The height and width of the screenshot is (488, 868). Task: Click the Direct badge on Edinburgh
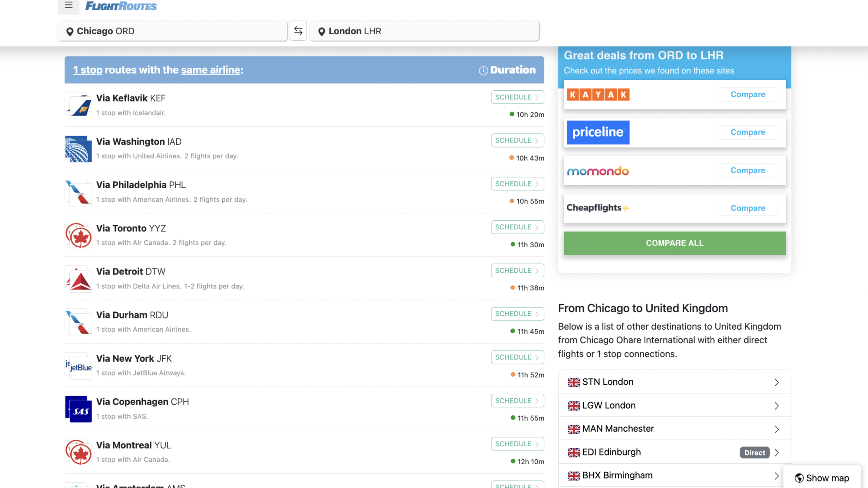tap(755, 452)
